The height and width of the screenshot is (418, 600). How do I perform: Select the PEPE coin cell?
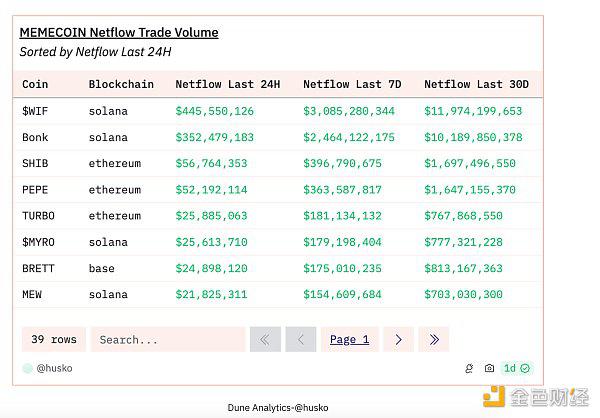click(35, 189)
